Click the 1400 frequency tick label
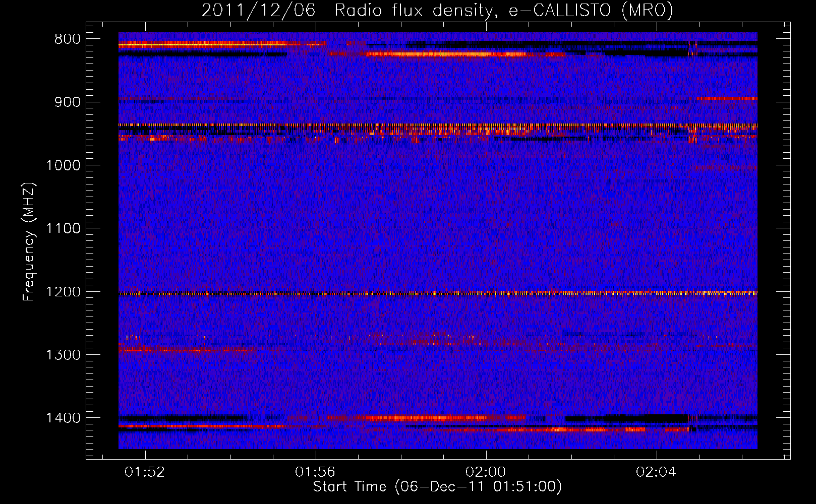The image size is (816, 504). pos(63,418)
